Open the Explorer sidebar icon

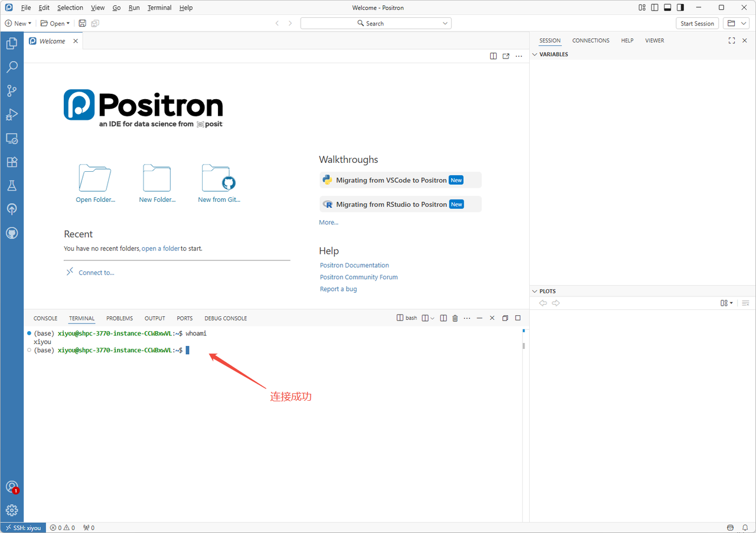click(12, 43)
